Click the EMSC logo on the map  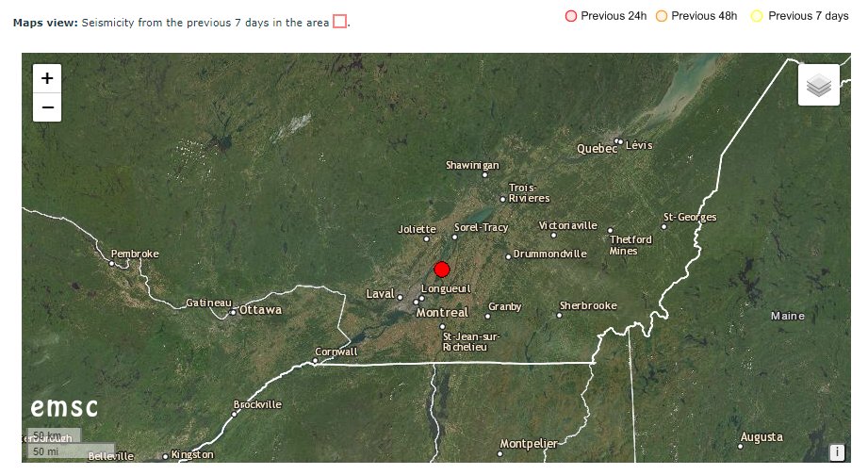[x=64, y=408]
